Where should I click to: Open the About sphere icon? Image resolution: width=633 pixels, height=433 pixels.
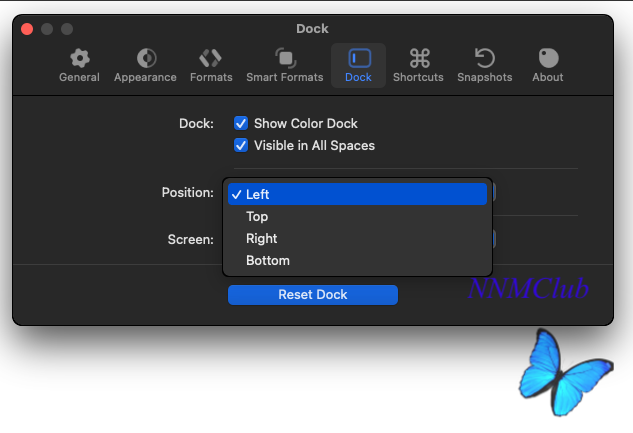pyautogui.click(x=548, y=58)
